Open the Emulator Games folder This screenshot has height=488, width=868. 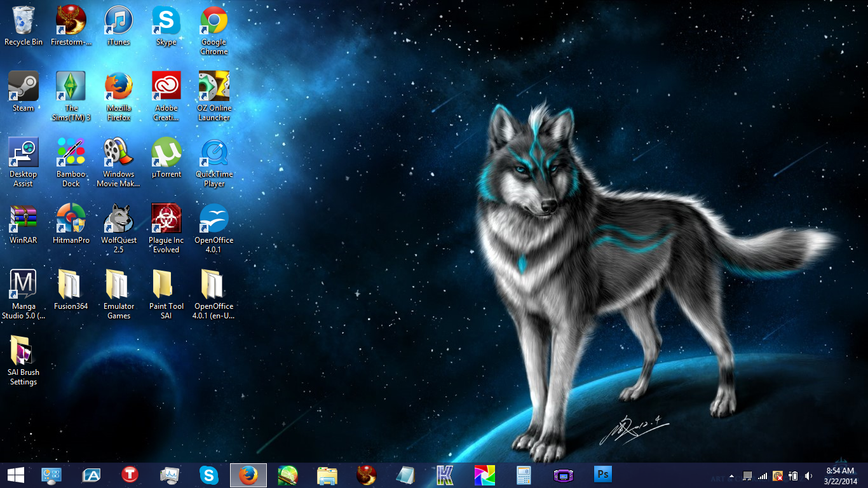tap(119, 285)
